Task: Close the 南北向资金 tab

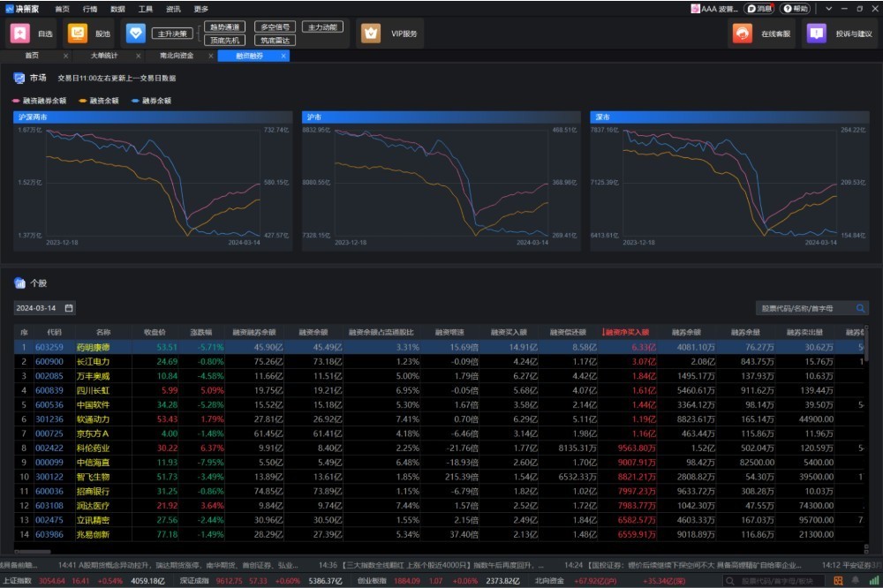Action: click(210, 56)
